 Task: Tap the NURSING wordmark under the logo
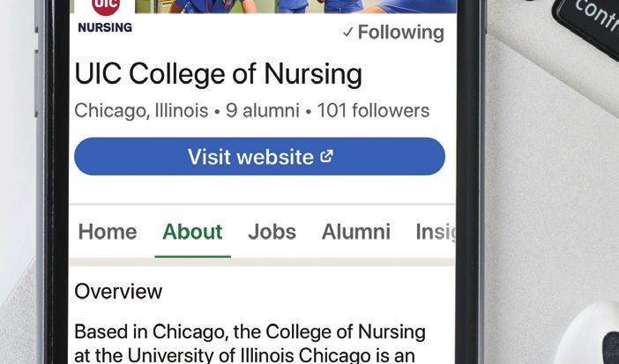105,27
